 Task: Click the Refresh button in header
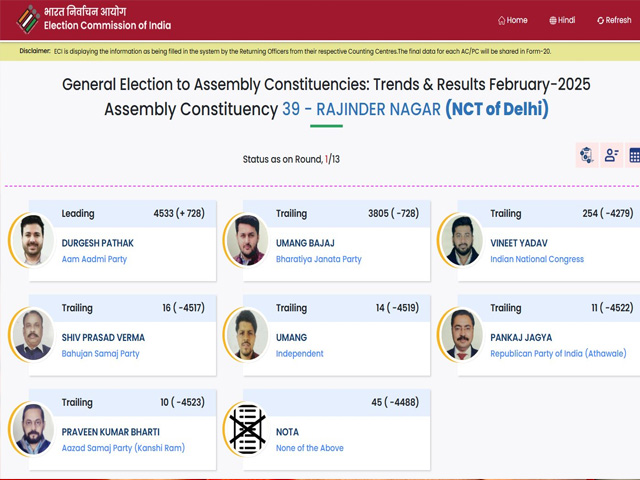[614, 20]
